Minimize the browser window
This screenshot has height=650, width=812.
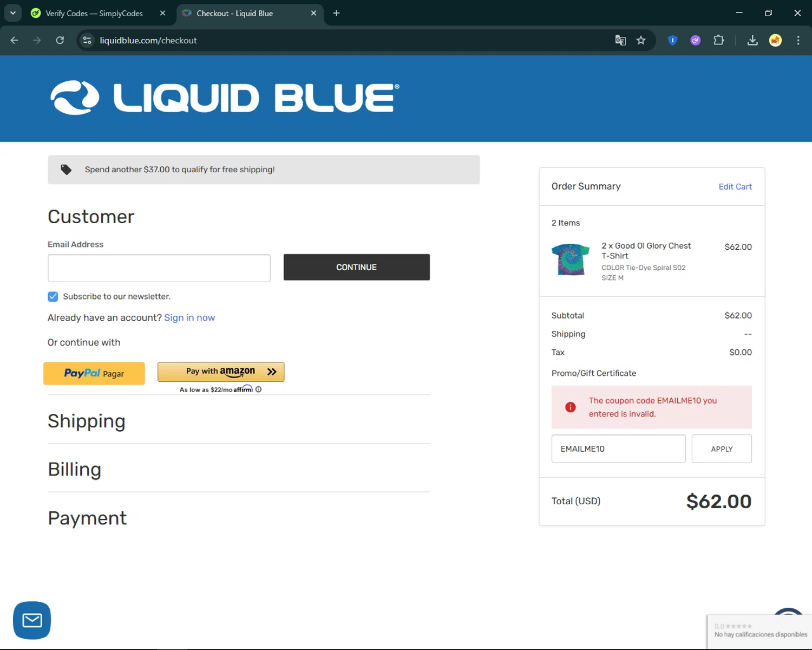click(739, 13)
